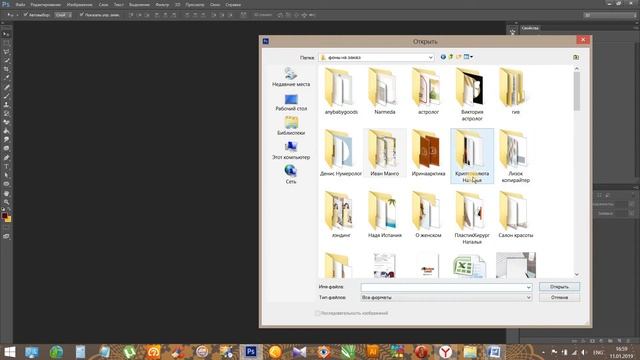Open the Фильтр menu
The height and width of the screenshot is (360, 640).
pyautogui.click(x=162, y=4)
